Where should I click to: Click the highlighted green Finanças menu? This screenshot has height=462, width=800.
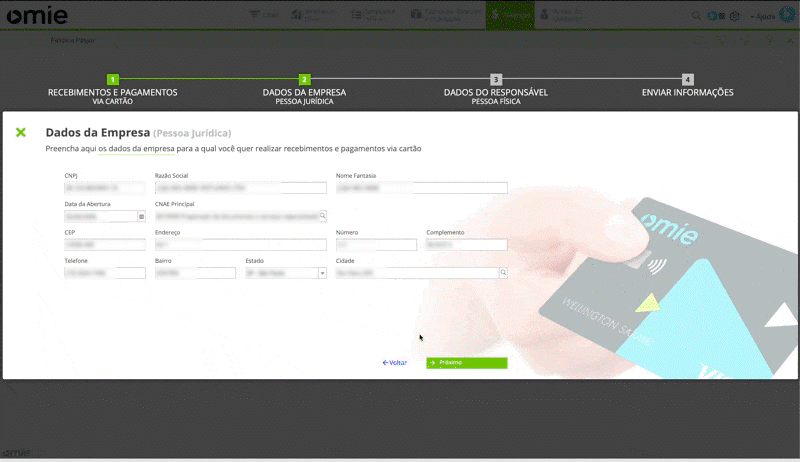point(511,15)
